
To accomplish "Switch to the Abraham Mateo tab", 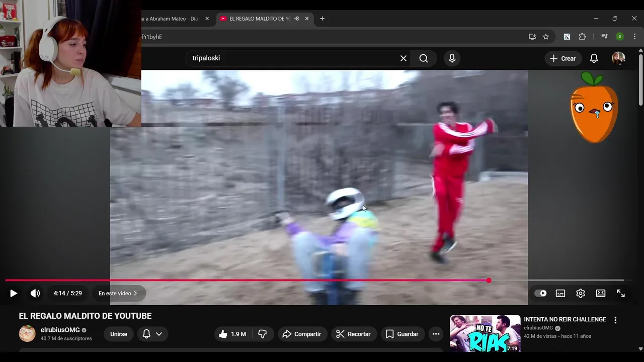I will [171, 19].
